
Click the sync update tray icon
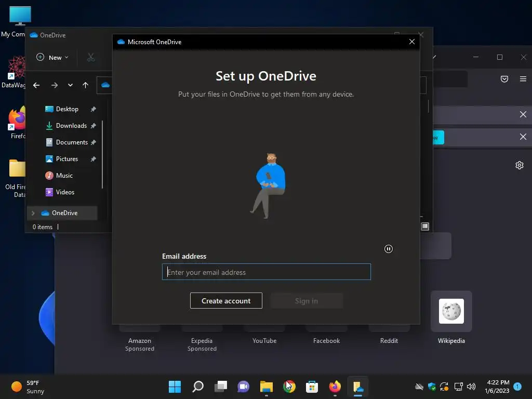(445, 387)
